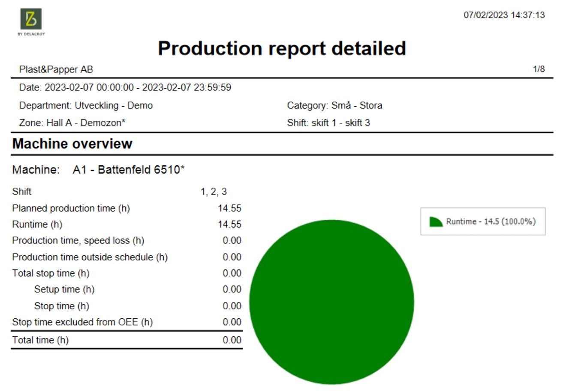Toggle the Category: Små - Stora filter
Image resolution: width=566 pixels, height=392 pixels.
[x=335, y=105]
